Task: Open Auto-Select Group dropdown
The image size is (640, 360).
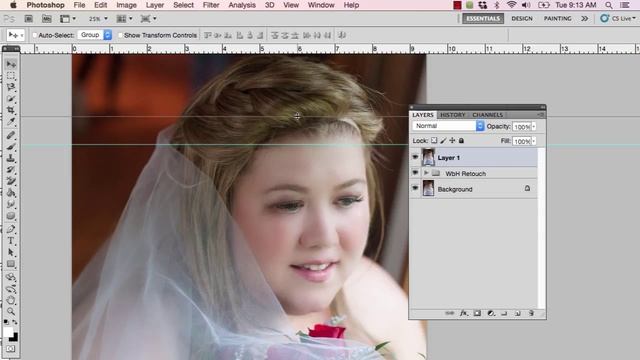Action: 95,35
